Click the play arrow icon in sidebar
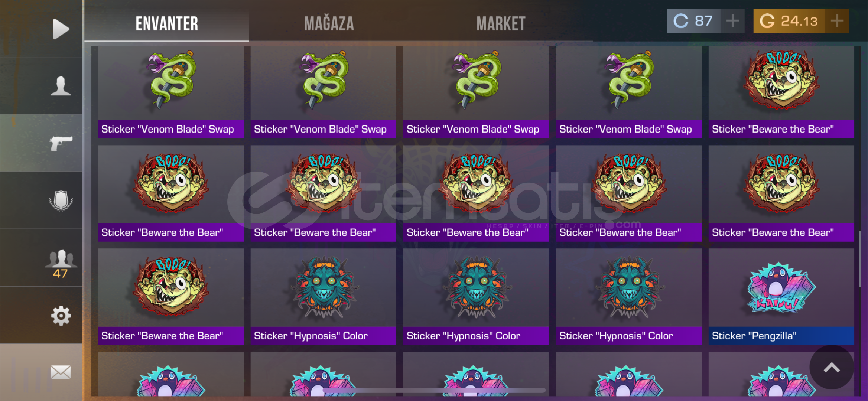Screen dimensions: 868x401 click(x=61, y=29)
